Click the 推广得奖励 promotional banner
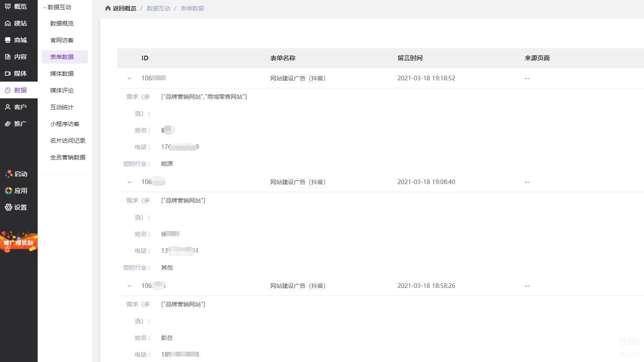The height and width of the screenshot is (362, 644). (x=18, y=242)
